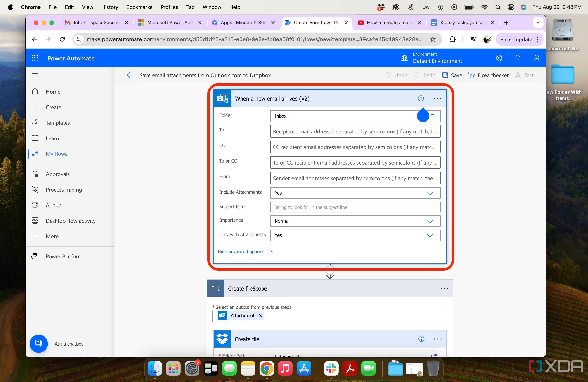The height and width of the screenshot is (382, 588).
Task: Click the Test button
Action: (524, 75)
